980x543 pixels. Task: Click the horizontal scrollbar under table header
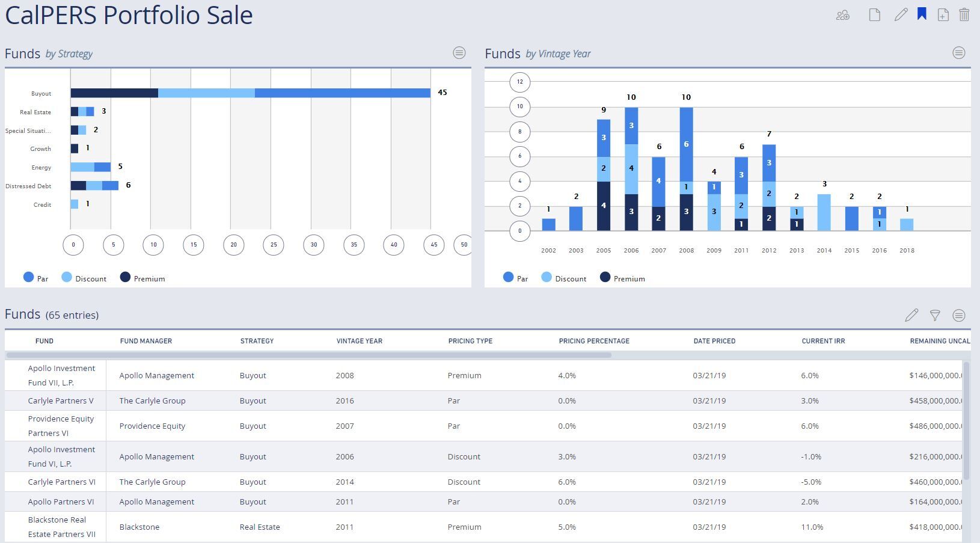pyautogui.click(x=309, y=355)
